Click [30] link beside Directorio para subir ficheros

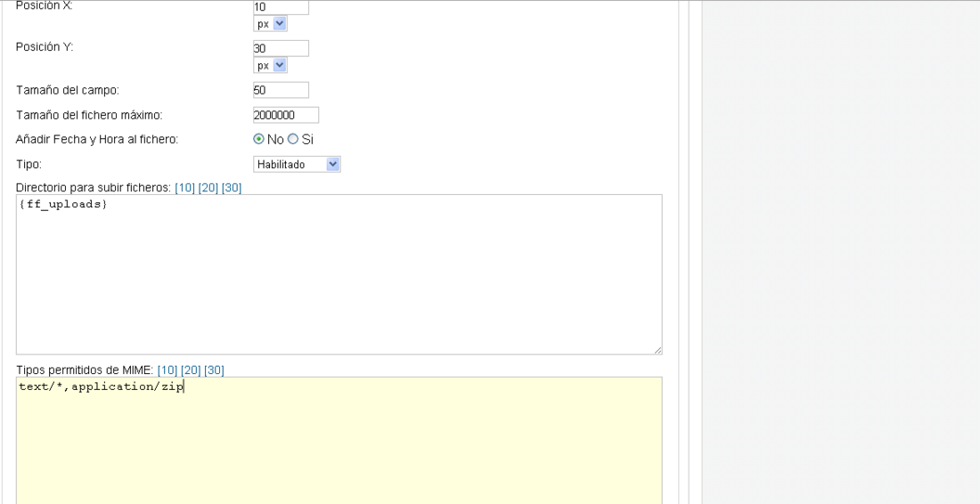pos(232,187)
